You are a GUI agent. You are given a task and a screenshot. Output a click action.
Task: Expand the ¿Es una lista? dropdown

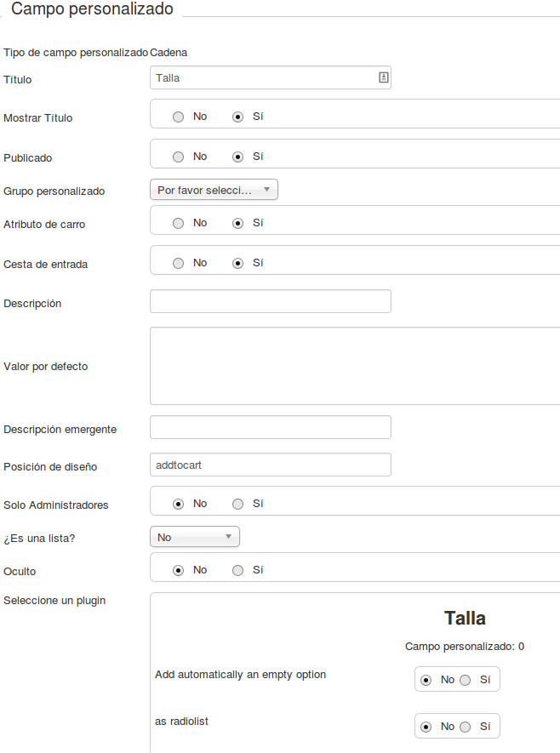pos(195,537)
